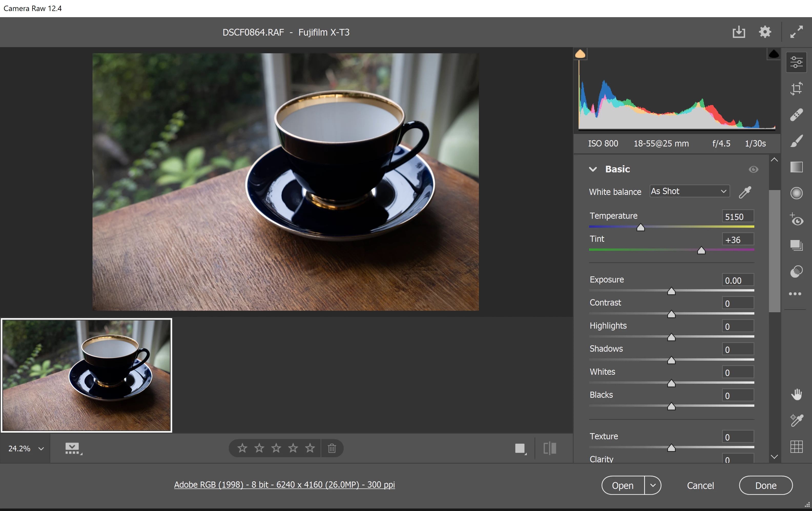Toggle the shadow clipping warning
812x511 pixels.
click(x=580, y=54)
